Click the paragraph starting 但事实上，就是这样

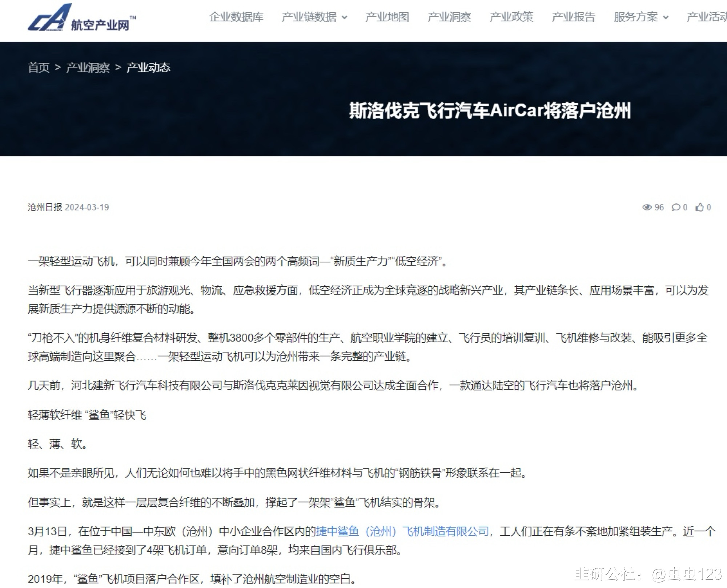coord(235,502)
